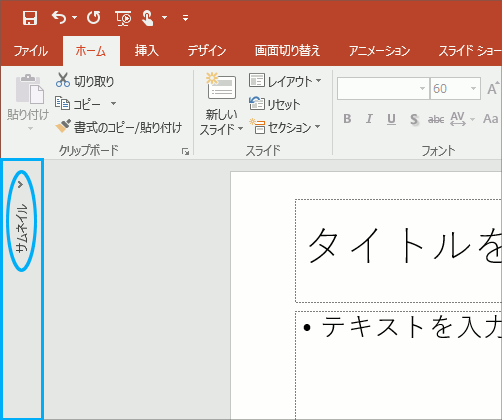502x420 pixels.
Task: Open the font size dropdown arrow
Action: (473, 89)
